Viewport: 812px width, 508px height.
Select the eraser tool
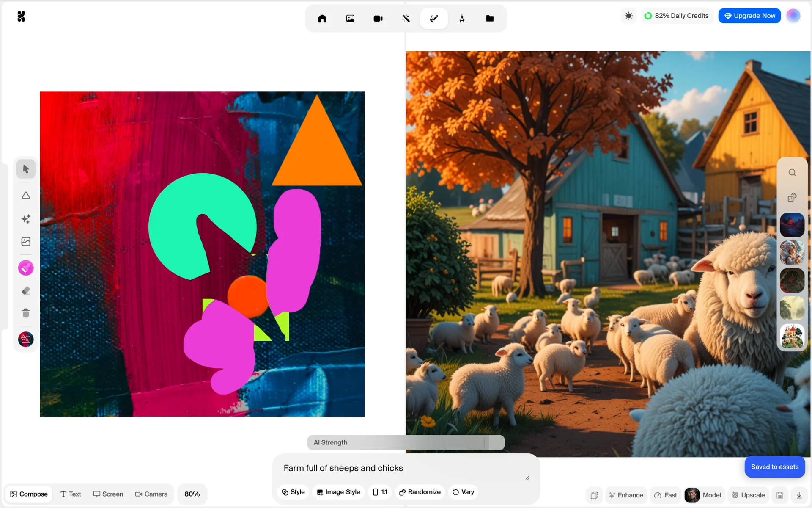click(x=26, y=291)
